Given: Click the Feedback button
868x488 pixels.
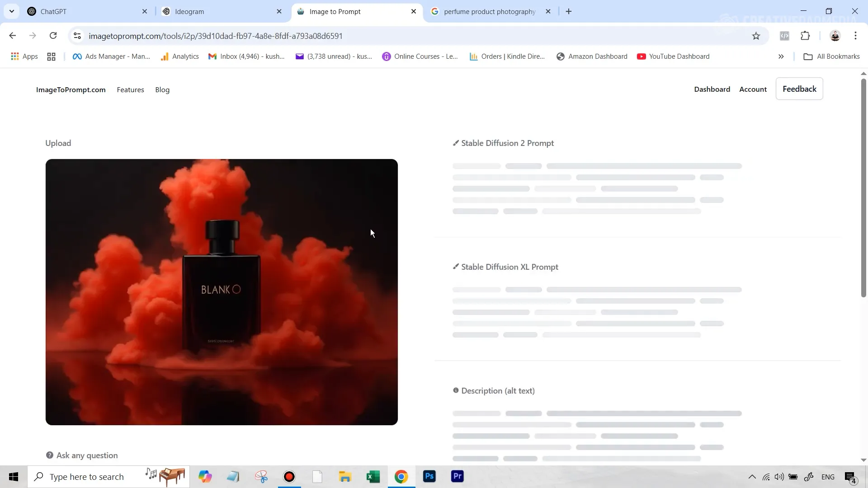Looking at the screenshot, I should pos(799,89).
